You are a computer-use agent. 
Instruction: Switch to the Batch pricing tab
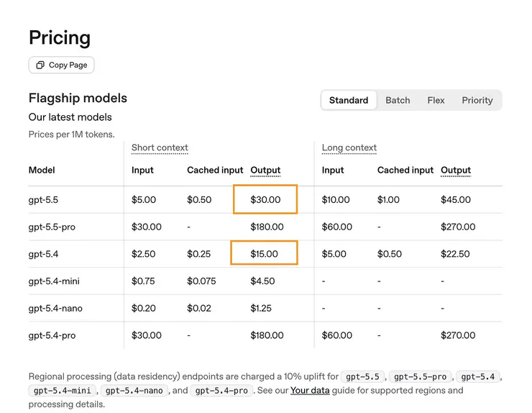(398, 100)
